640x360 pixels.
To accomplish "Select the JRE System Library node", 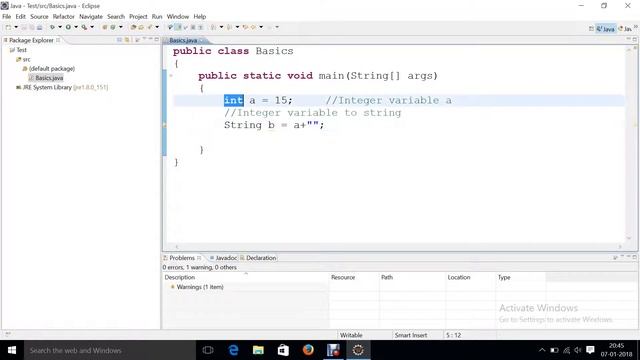I will 62,87.
